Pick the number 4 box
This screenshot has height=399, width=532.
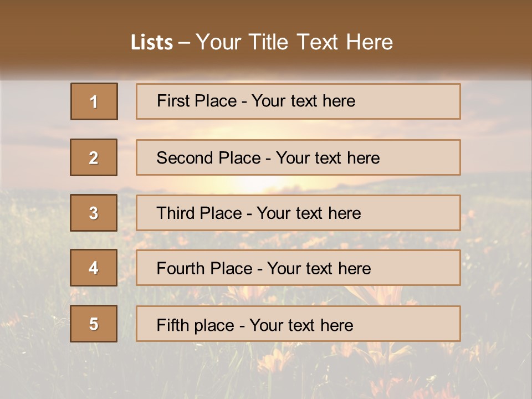[94, 268]
